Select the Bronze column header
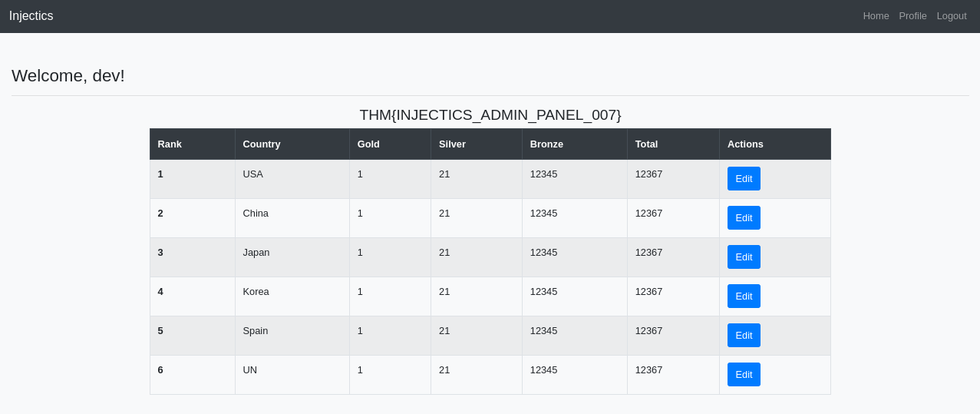The height and width of the screenshot is (414, 980). pos(575,144)
